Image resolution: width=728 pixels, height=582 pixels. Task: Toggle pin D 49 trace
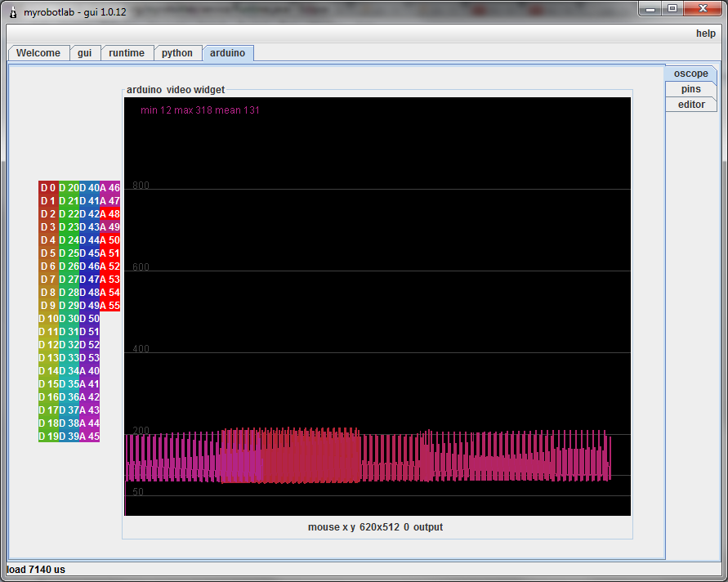[x=89, y=305]
